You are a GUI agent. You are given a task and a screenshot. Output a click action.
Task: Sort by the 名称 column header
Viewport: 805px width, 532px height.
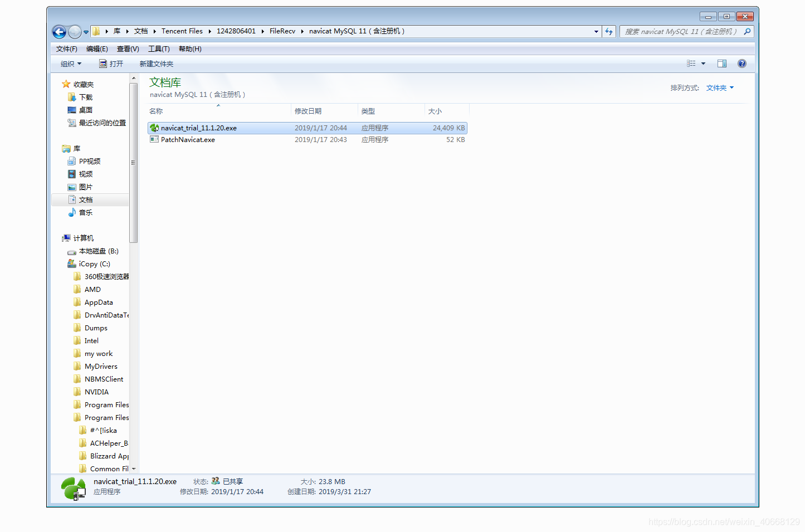218,111
